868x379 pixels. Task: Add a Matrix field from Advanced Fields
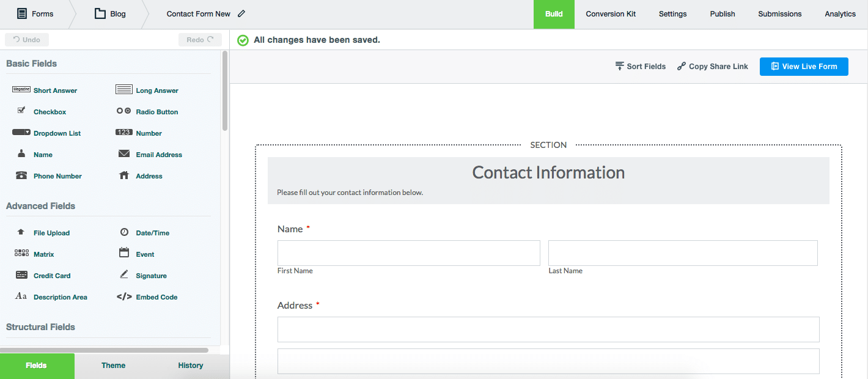43,254
